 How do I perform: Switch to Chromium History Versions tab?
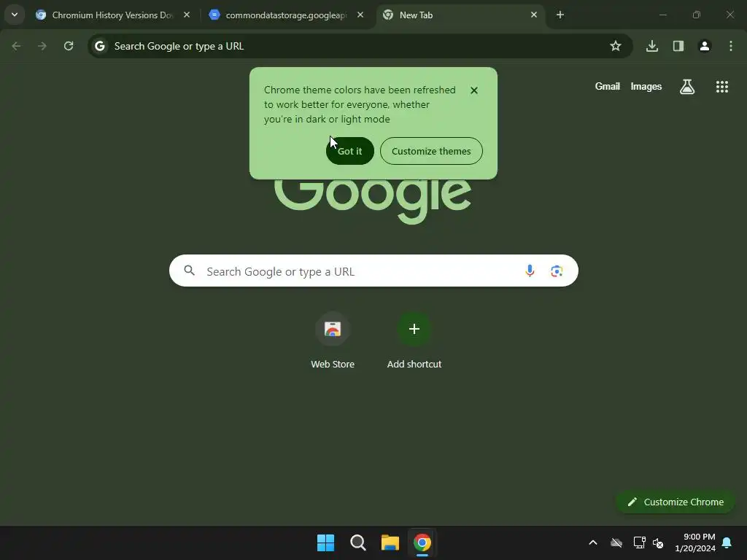click(x=112, y=15)
